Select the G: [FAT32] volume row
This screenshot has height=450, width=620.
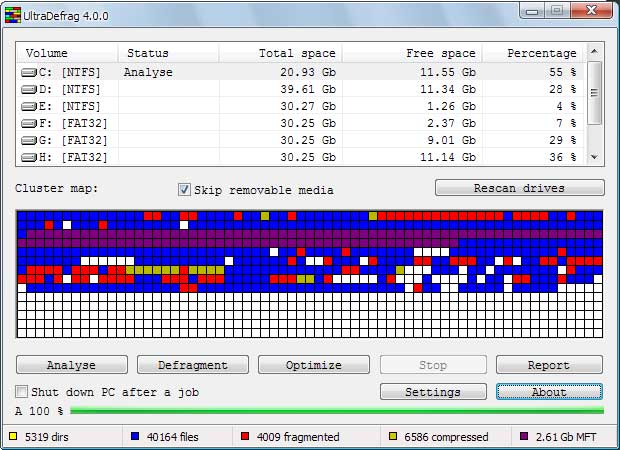(x=301, y=140)
